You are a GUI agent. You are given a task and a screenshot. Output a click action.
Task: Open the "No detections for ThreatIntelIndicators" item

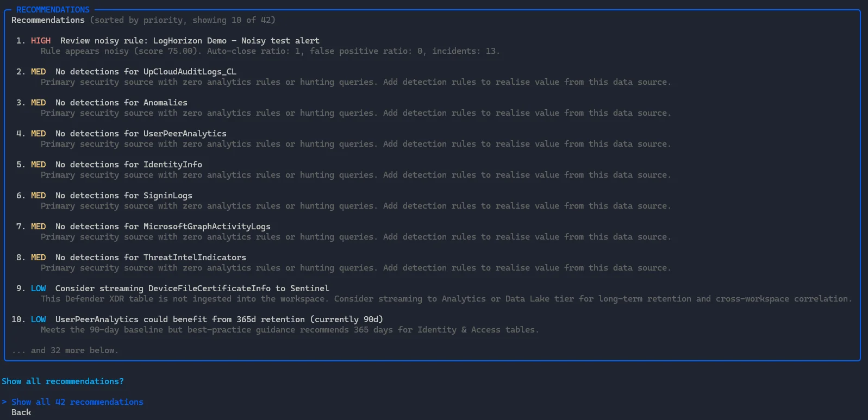[151, 258]
